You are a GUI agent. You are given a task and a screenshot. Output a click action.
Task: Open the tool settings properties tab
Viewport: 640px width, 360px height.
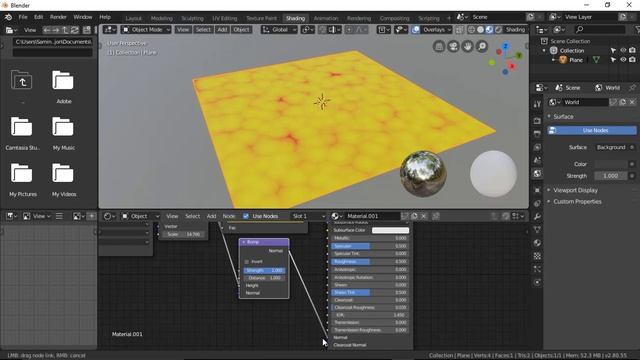tap(537, 104)
